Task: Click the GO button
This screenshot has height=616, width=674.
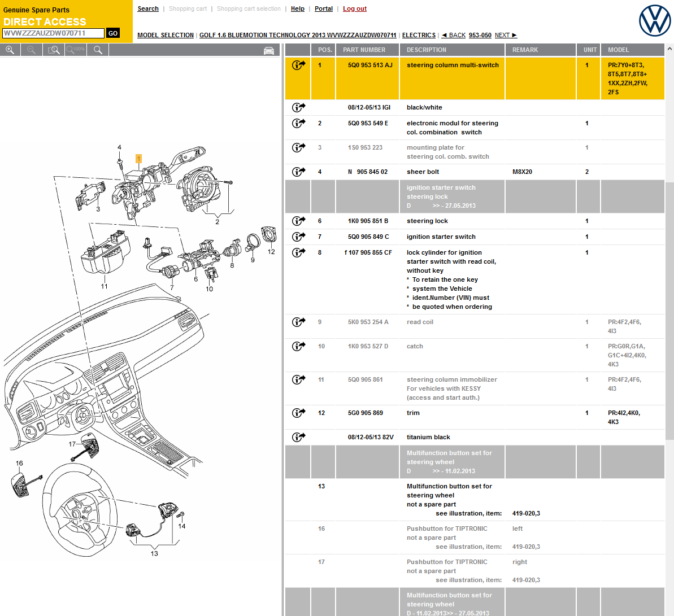Action: tap(113, 33)
